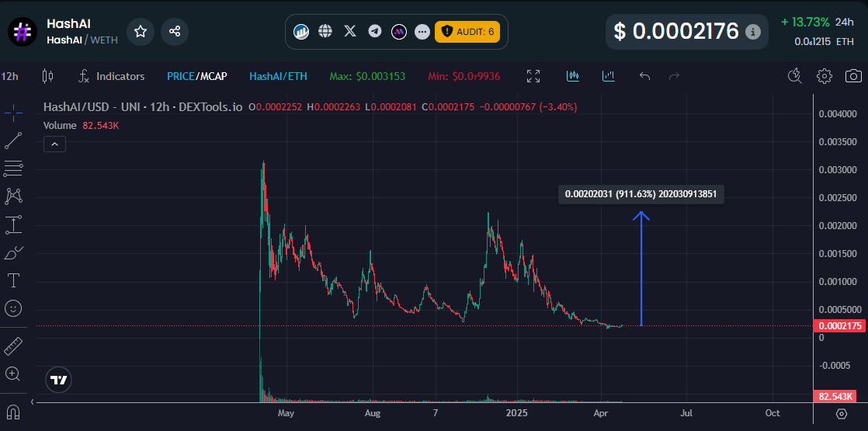Open price scale settings gear at bottom right

click(842, 414)
